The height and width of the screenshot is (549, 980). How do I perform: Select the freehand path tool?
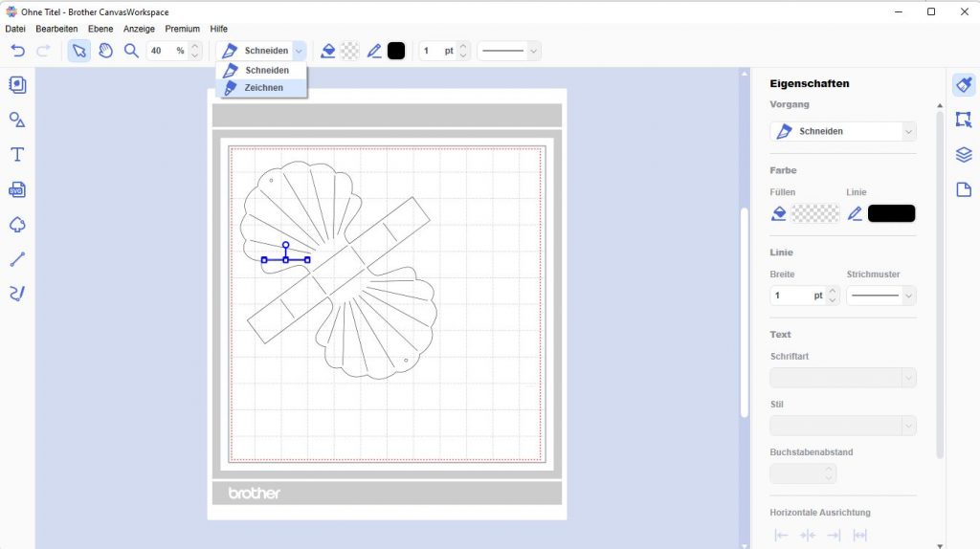[x=17, y=294]
